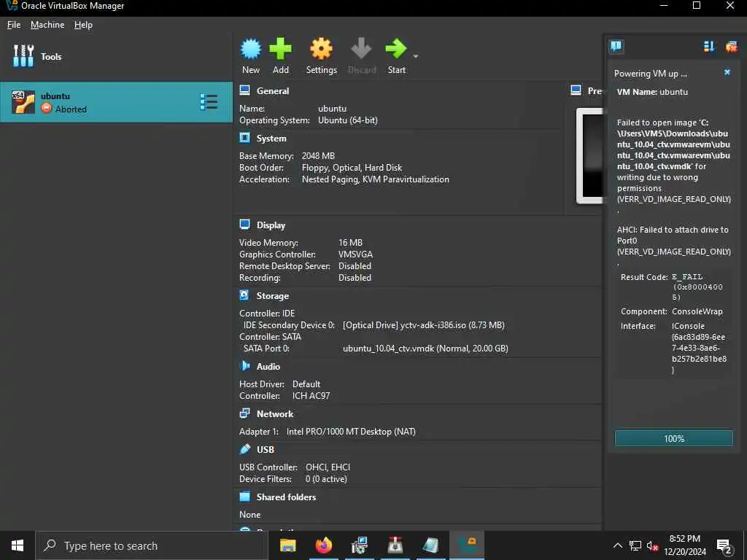Screen dimensions: 747x560
Task: Select the ubuntu VM entry
Action: [116, 102]
